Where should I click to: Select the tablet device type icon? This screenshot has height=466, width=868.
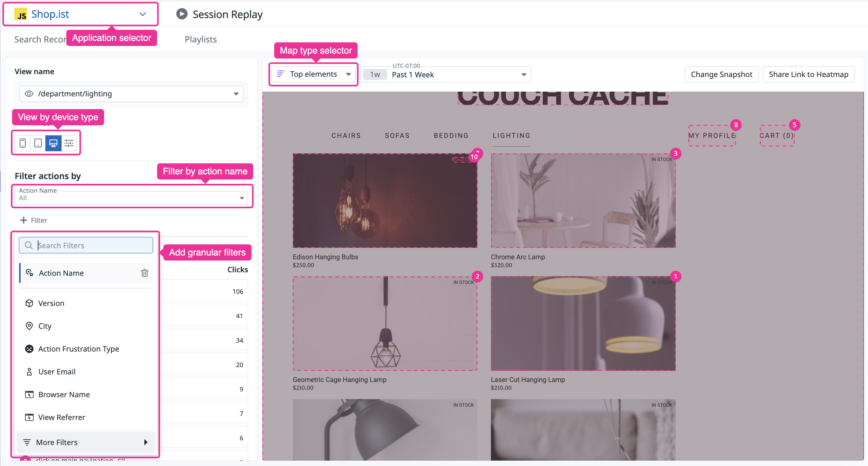click(x=38, y=143)
